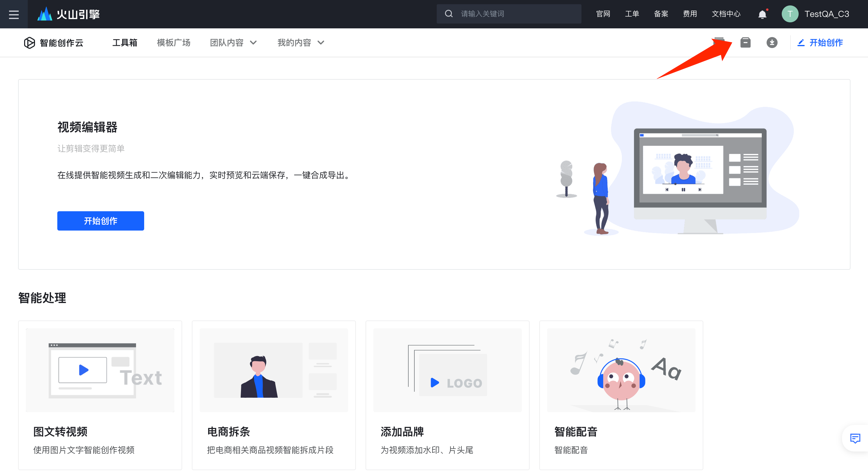Click the 视频编辑器 heading
The width and height of the screenshot is (868, 475).
pyautogui.click(x=87, y=127)
